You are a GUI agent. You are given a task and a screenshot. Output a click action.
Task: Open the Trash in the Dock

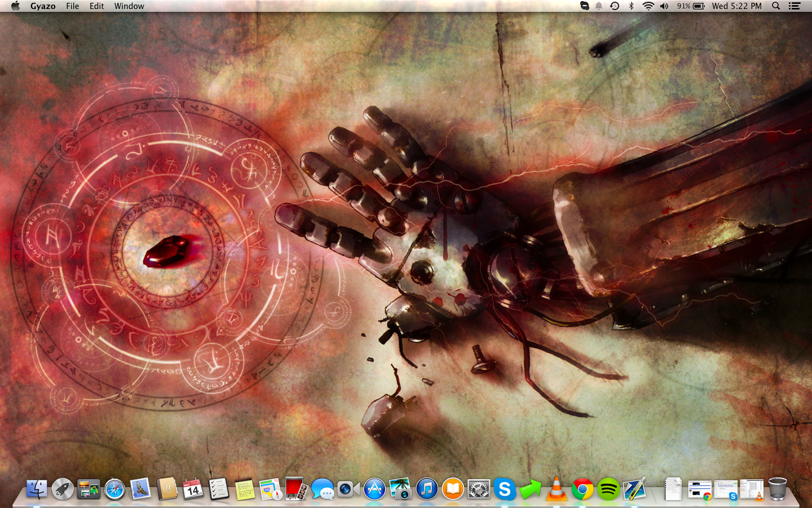[778, 489]
